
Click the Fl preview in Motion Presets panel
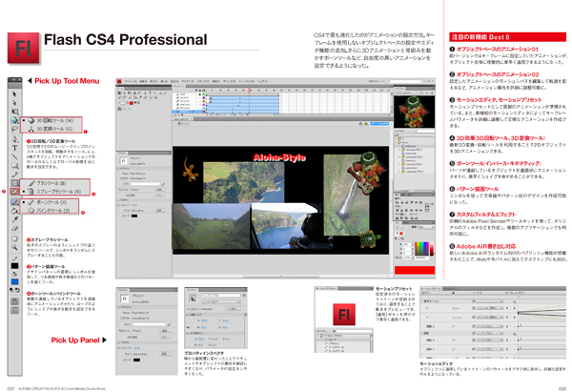point(343,314)
